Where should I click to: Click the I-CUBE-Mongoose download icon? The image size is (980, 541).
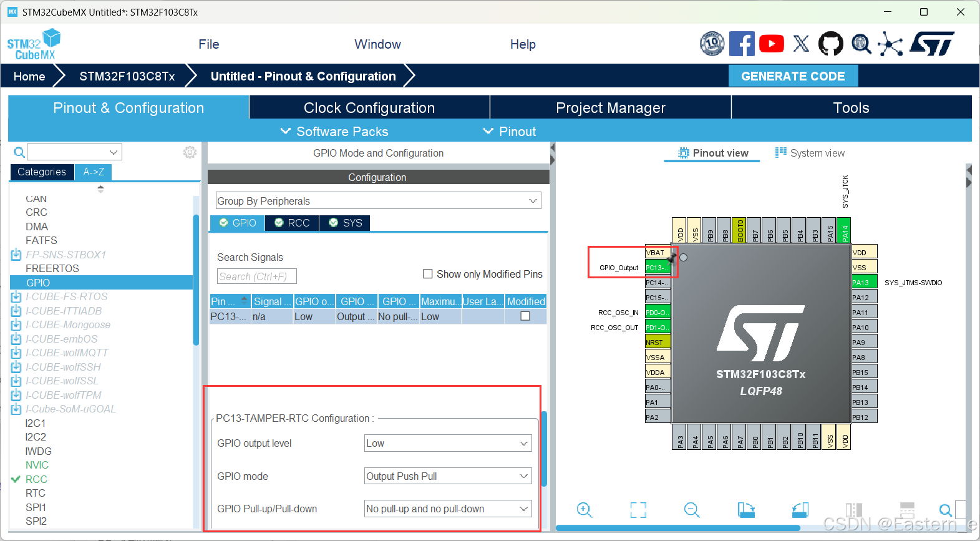tap(16, 324)
